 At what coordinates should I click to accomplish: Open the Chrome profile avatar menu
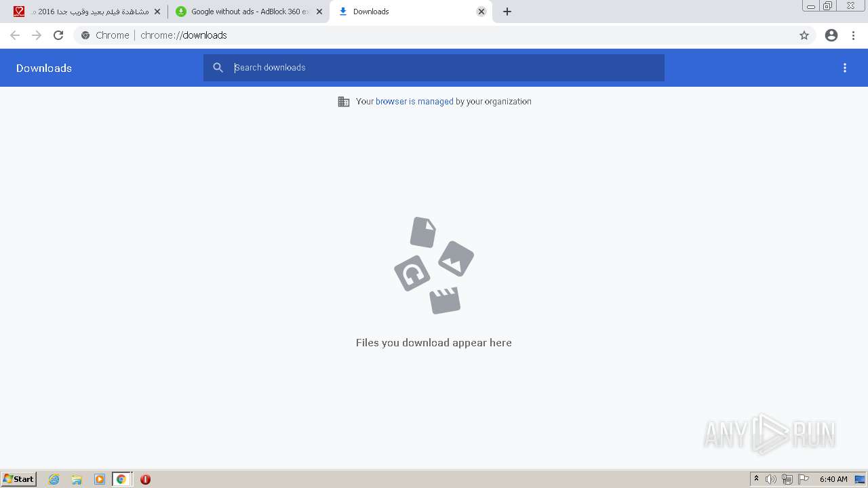831,35
